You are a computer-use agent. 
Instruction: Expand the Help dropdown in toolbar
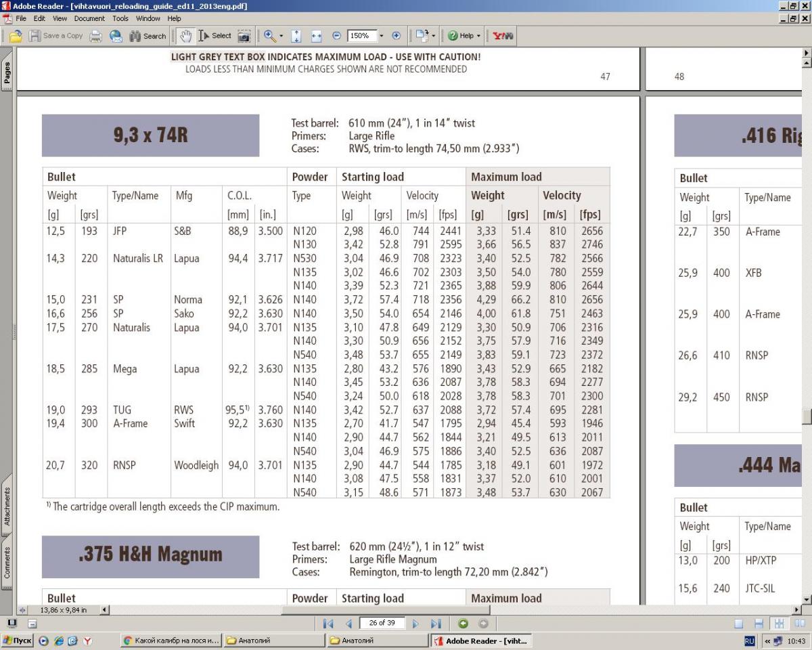click(x=479, y=36)
